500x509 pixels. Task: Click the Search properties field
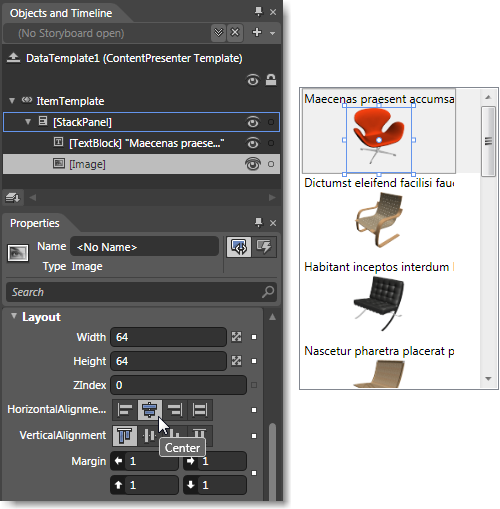[x=141, y=292]
